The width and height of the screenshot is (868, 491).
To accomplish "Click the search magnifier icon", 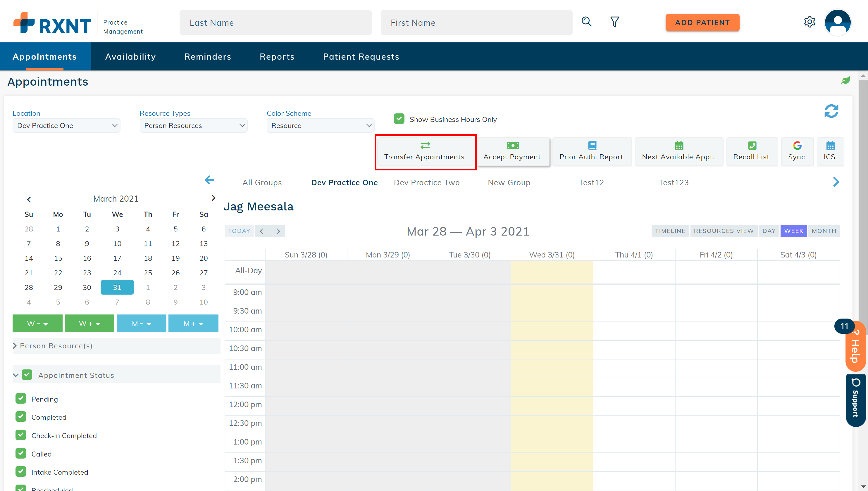I will (x=587, y=22).
